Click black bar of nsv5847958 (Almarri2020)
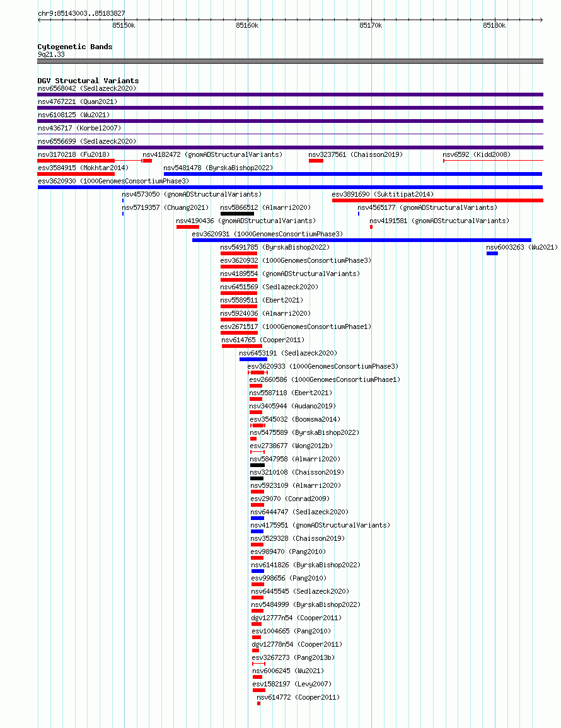 coord(257,465)
